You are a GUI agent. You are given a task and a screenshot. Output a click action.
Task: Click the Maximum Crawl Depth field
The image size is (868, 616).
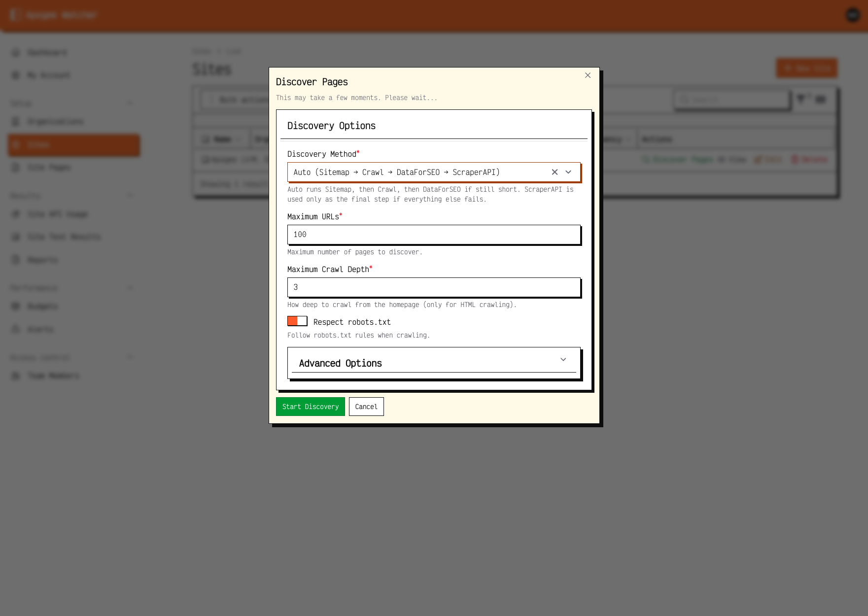[434, 287]
